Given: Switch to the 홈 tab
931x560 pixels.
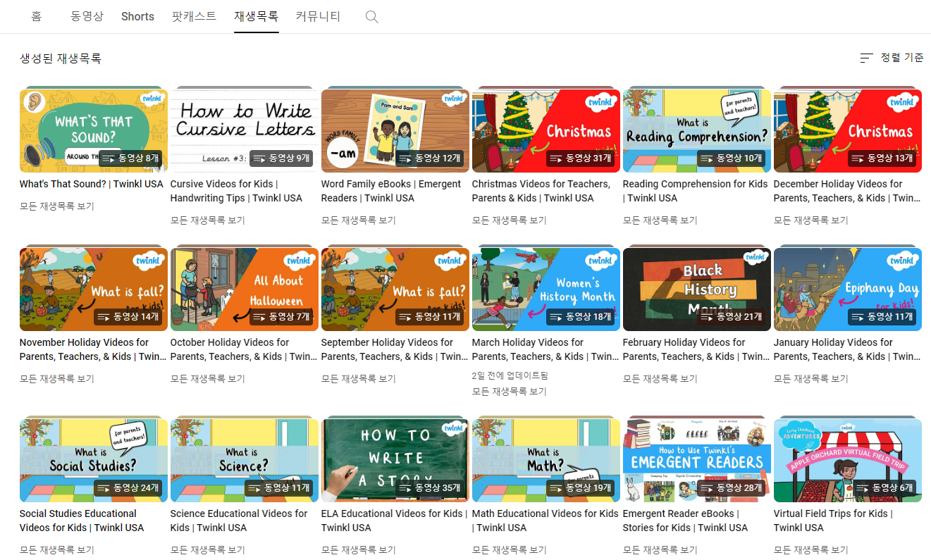Looking at the screenshot, I should [37, 16].
